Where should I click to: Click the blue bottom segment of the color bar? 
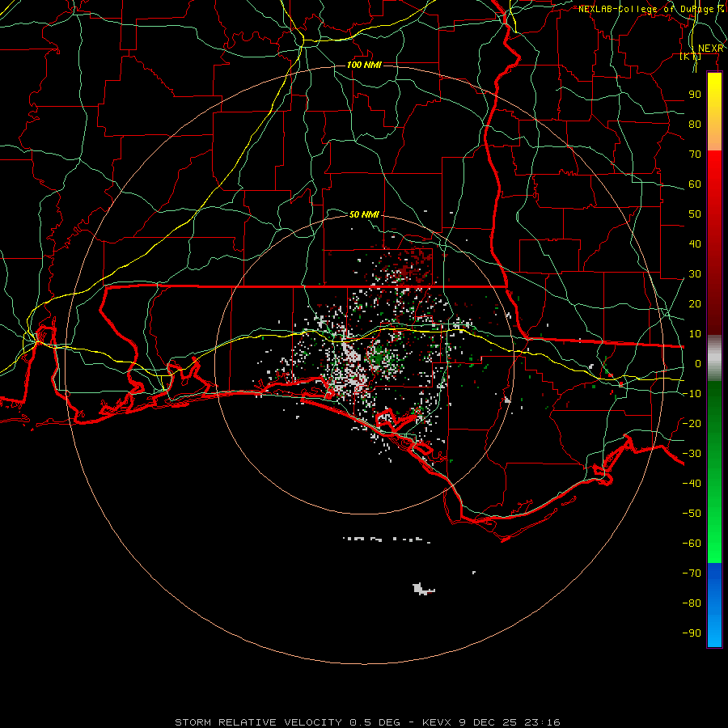(714, 605)
